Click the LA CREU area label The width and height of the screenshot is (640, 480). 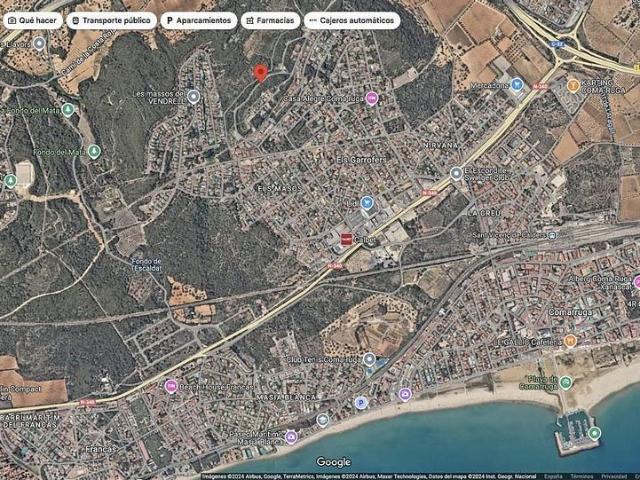click(484, 213)
